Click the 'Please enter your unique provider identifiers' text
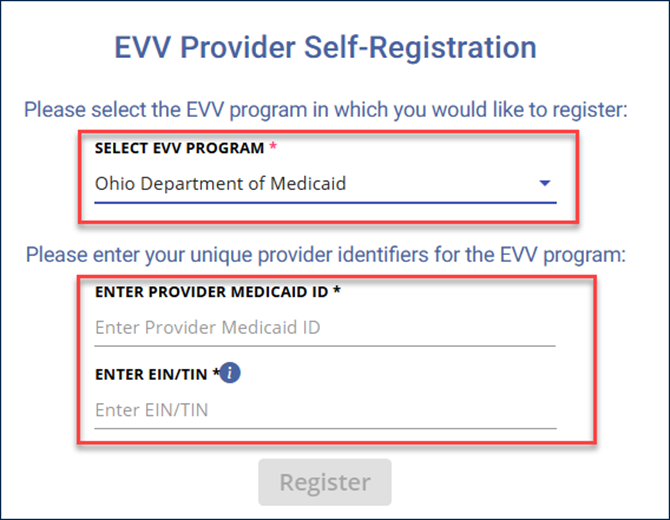670x520 pixels. [x=325, y=254]
